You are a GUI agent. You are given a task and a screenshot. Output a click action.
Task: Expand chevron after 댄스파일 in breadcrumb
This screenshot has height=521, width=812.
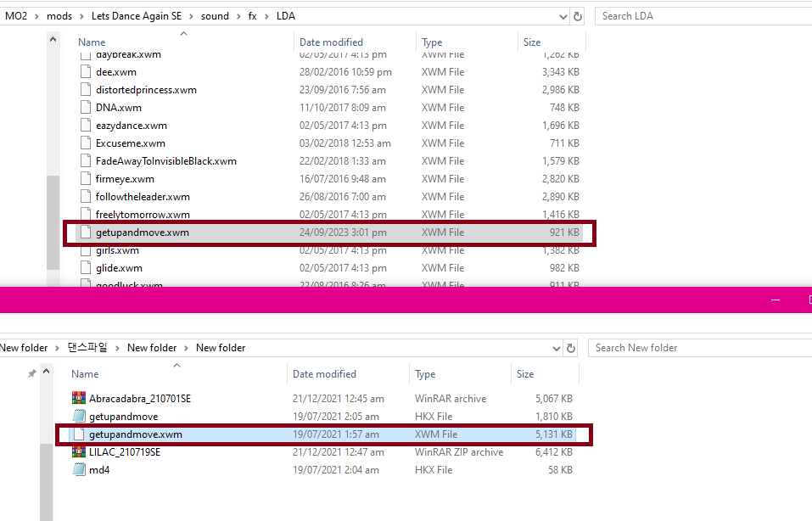117,348
